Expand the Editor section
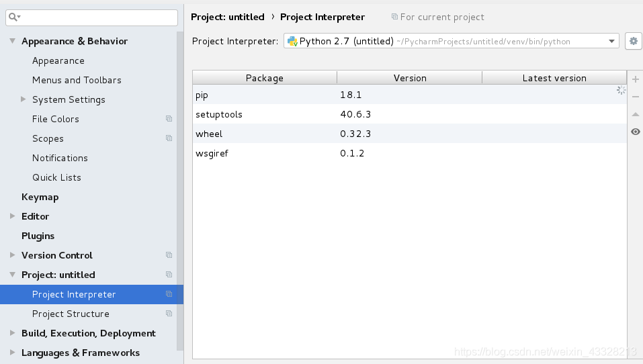643x364 pixels. [13, 216]
